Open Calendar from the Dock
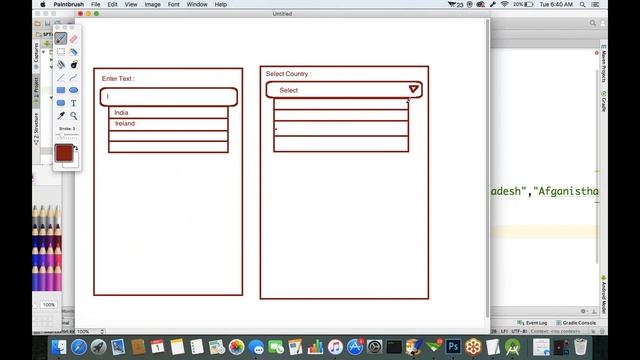Image resolution: width=640 pixels, height=360 pixels. pyautogui.click(x=158, y=347)
